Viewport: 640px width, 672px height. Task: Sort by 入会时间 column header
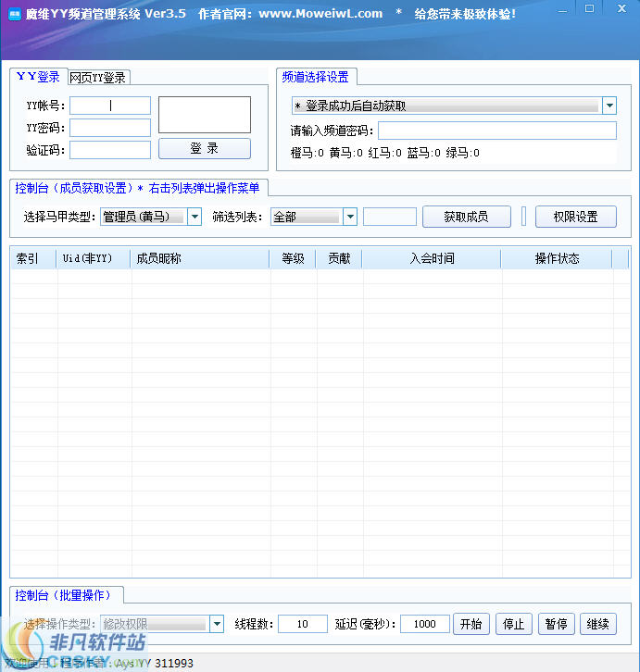(x=432, y=258)
